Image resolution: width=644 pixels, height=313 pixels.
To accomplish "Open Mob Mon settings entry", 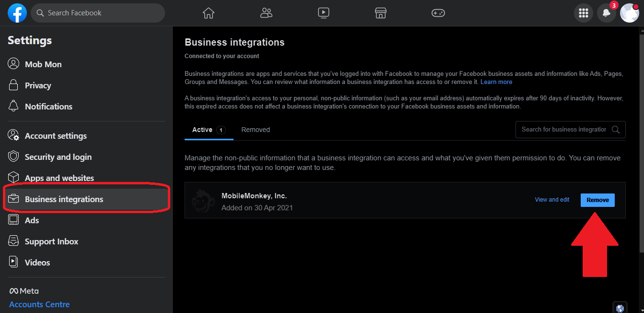I will point(86,64).
